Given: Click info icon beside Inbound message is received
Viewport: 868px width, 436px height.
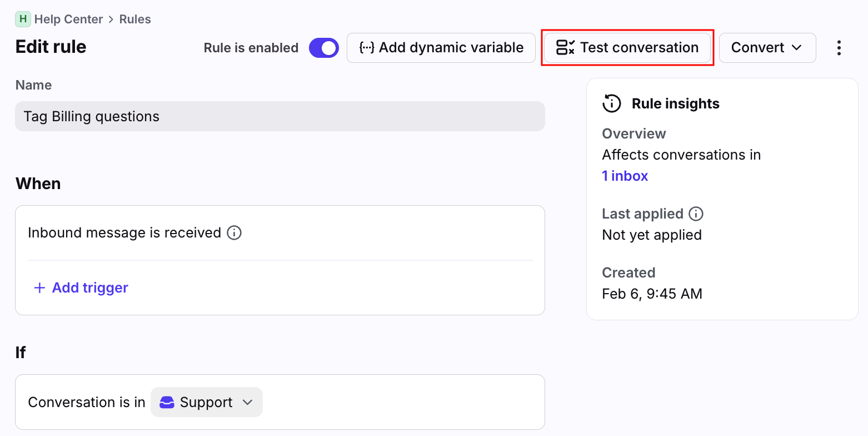Looking at the screenshot, I should click(235, 232).
